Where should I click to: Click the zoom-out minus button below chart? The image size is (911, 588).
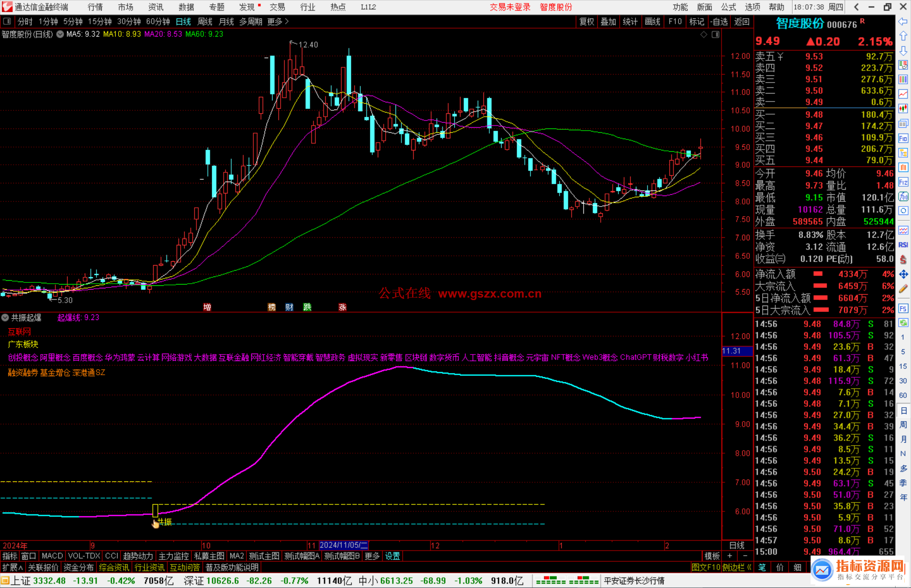tap(745, 556)
